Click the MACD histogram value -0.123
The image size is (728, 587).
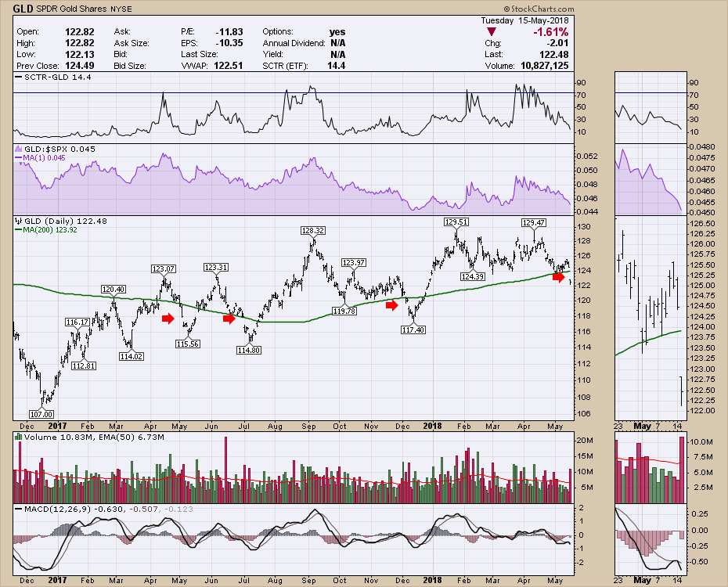click(x=178, y=509)
